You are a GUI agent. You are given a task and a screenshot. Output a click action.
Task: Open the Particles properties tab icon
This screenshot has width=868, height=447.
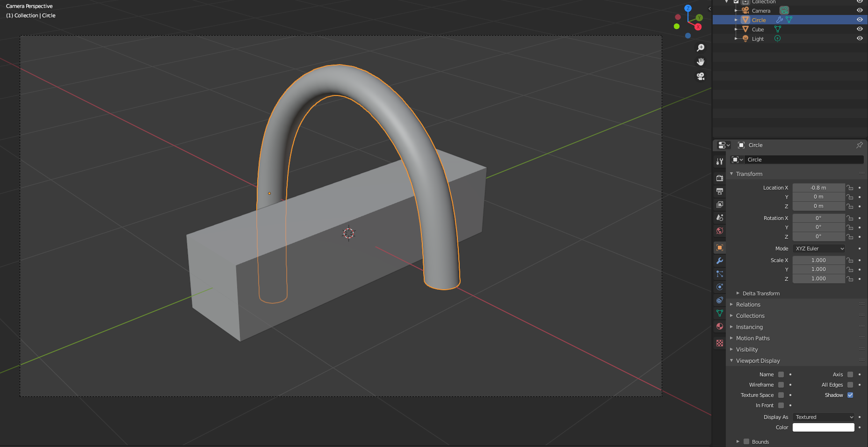pyautogui.click(x=720, y=274)
